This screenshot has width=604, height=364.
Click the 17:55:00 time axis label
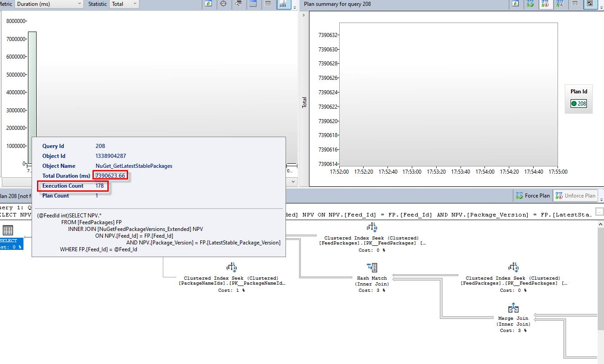click(558, 172)
